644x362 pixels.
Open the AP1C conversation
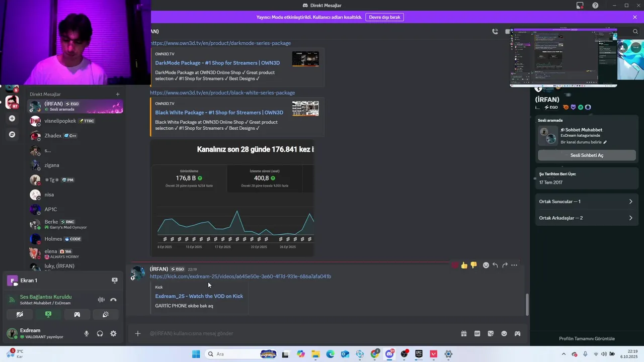75,209
